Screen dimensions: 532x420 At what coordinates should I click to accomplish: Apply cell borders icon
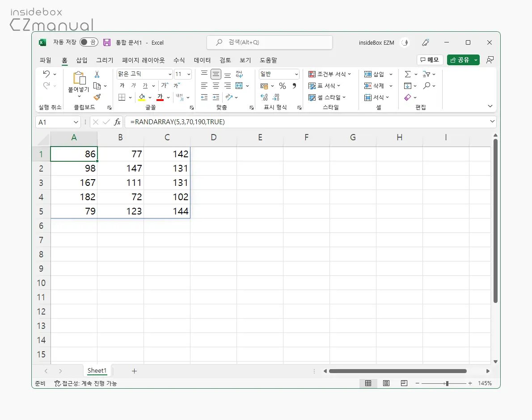pos(122,97)
